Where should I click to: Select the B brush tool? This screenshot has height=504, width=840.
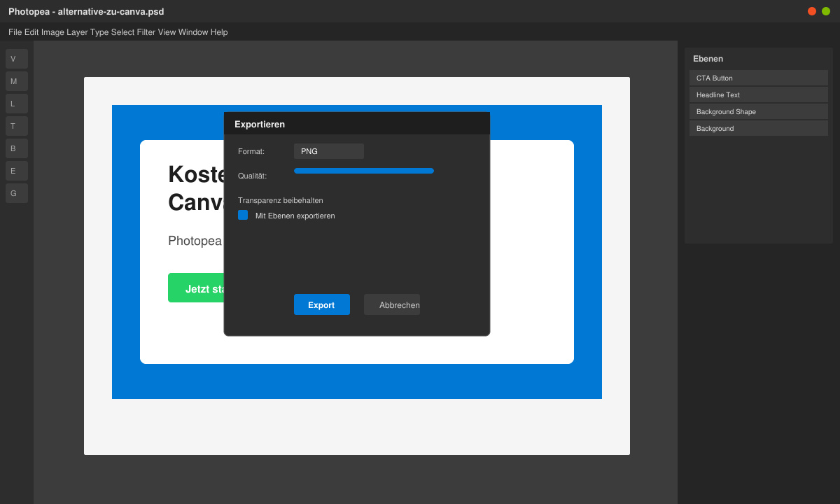tap(17, 148)
